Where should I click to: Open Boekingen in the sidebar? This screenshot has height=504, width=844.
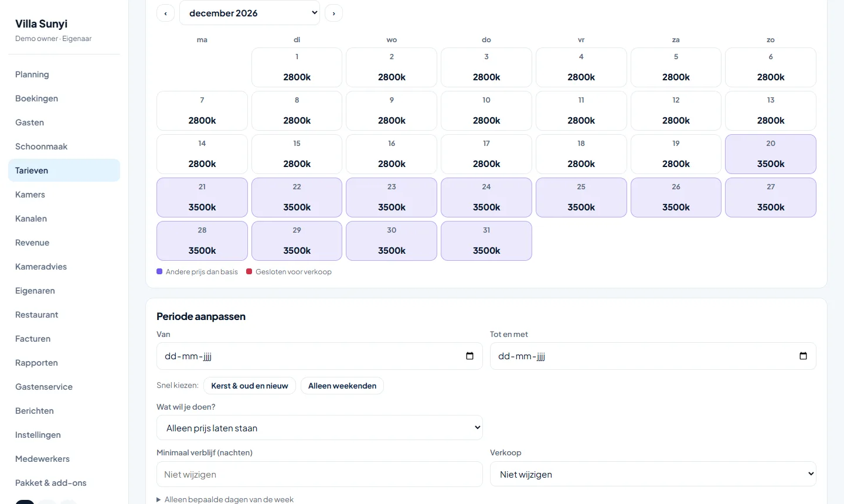(x=64, y=98)
